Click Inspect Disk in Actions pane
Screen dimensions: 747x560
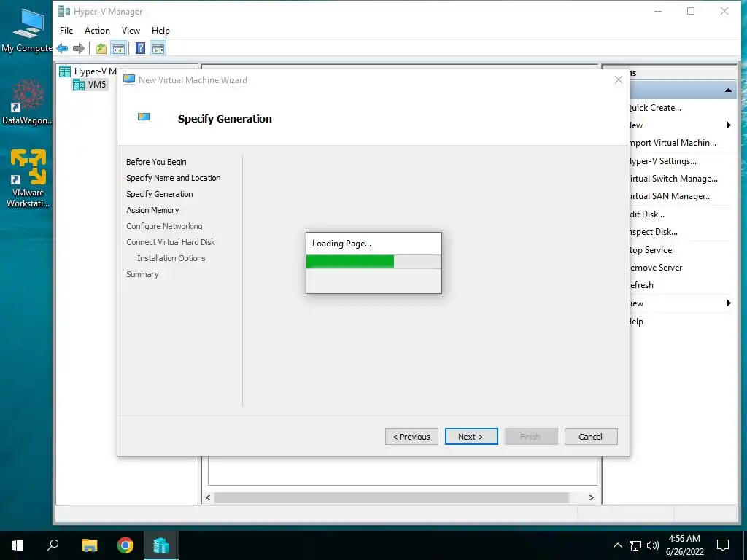point(654,232)
